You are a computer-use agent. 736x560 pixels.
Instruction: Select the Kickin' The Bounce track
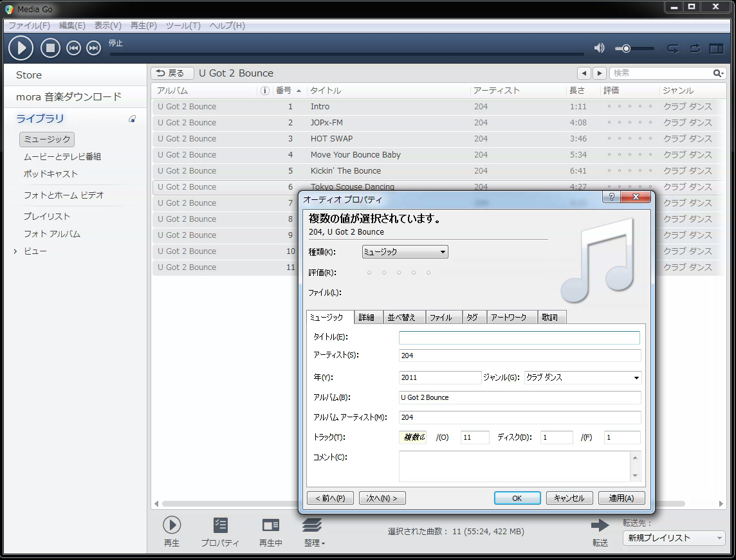coord(438,171)
